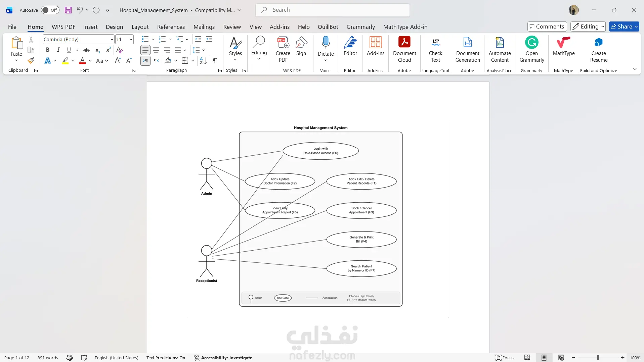Decrease paragraph indent
Image resolution: width=644 pixels, height=362 pixels.
click(x=198, y=39)
